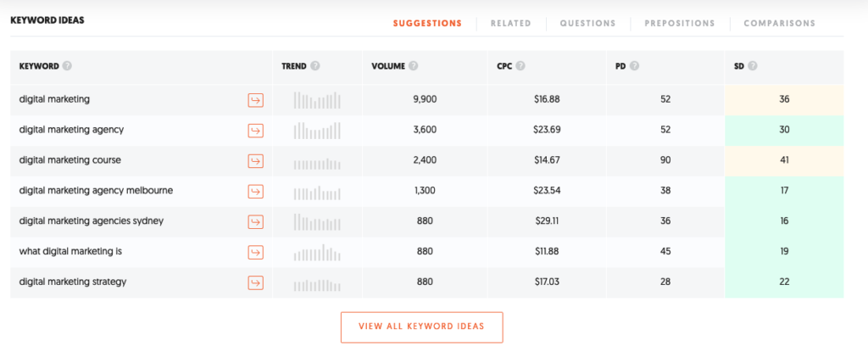Click help icon next to CPC header
This screenshot has width=868, height=352.
520,66
